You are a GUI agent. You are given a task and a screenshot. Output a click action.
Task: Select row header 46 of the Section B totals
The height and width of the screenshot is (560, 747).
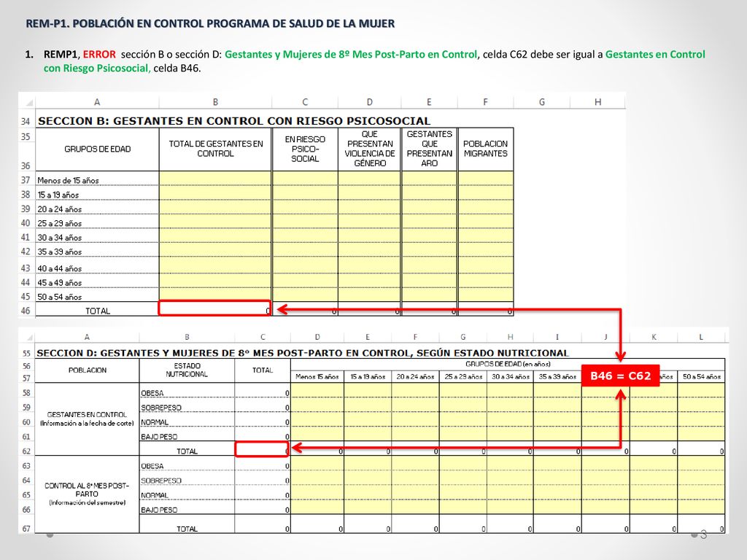pos(26,311)
